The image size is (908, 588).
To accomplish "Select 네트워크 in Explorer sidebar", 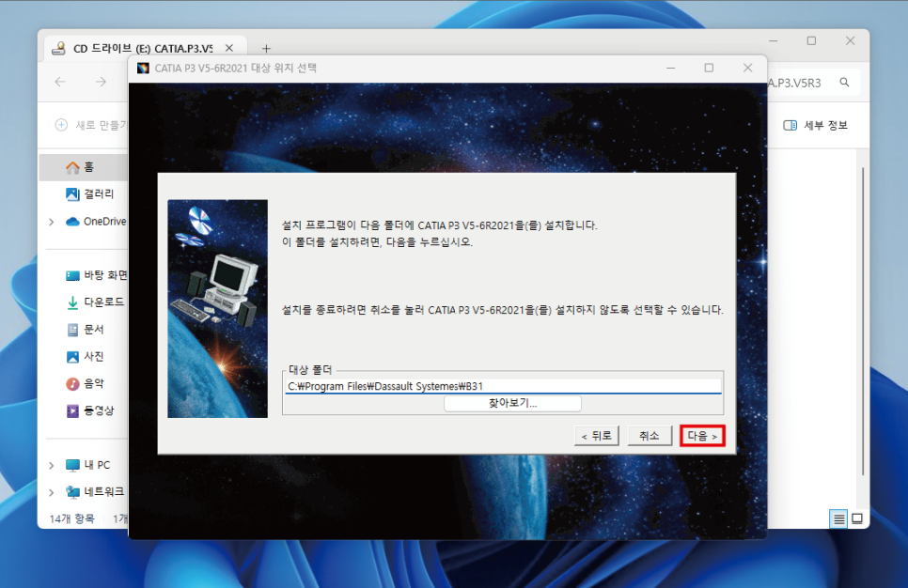I will [x=95, y=492].
